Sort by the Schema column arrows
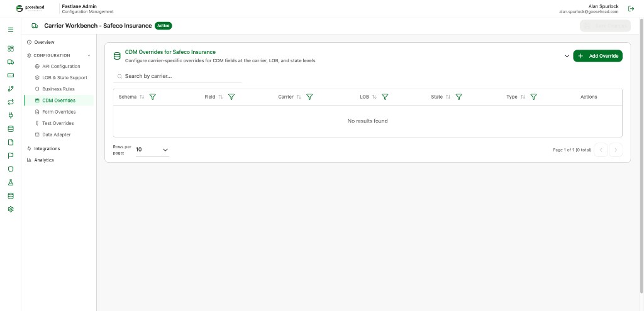644x311 pixels. 142,97
